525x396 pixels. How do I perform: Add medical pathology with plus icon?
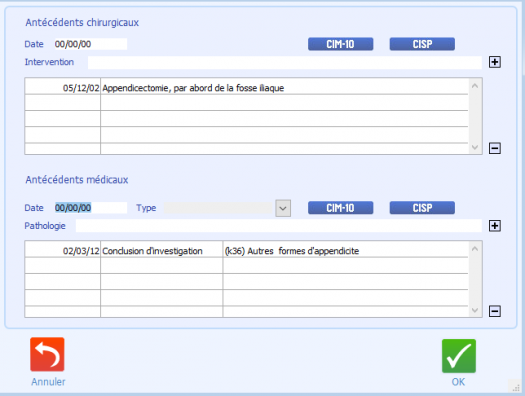coord(495,226)
